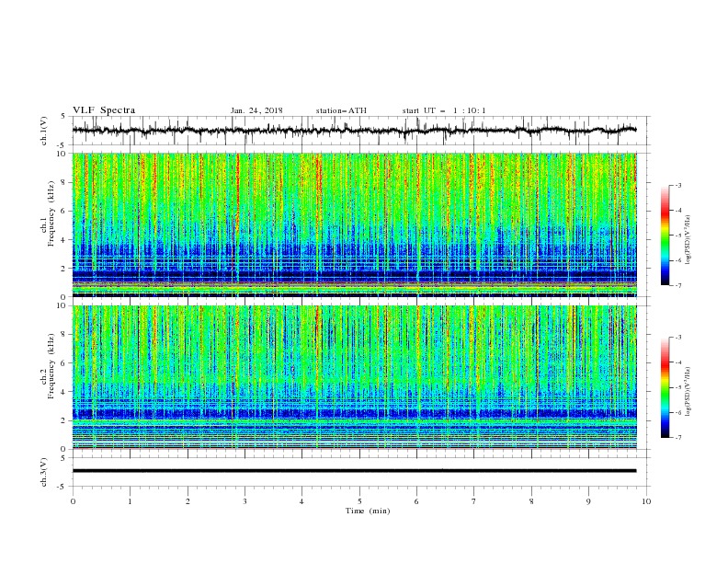
Task: Click the ch.1 waveform trace plot
Action: (354, 131)
